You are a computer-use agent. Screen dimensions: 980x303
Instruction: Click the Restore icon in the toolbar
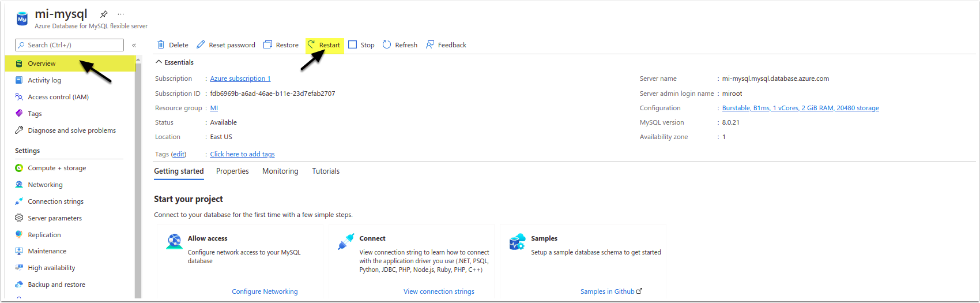267,44
